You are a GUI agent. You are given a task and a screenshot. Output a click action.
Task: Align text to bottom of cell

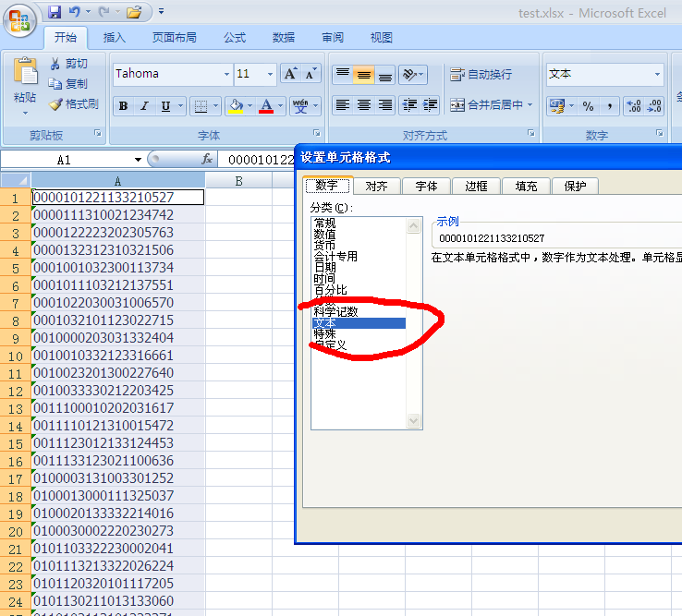pos(385,75)
